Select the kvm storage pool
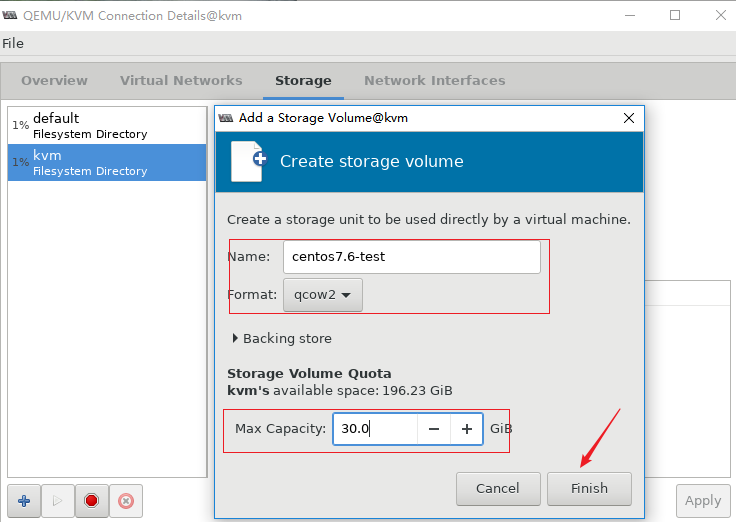The height and width of the screenshot is (522, 736). click(107, 162)
